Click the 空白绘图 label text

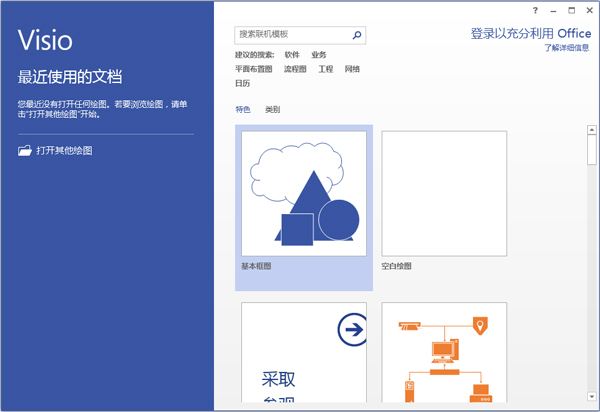pyautogui.click(x=396, y=266)
